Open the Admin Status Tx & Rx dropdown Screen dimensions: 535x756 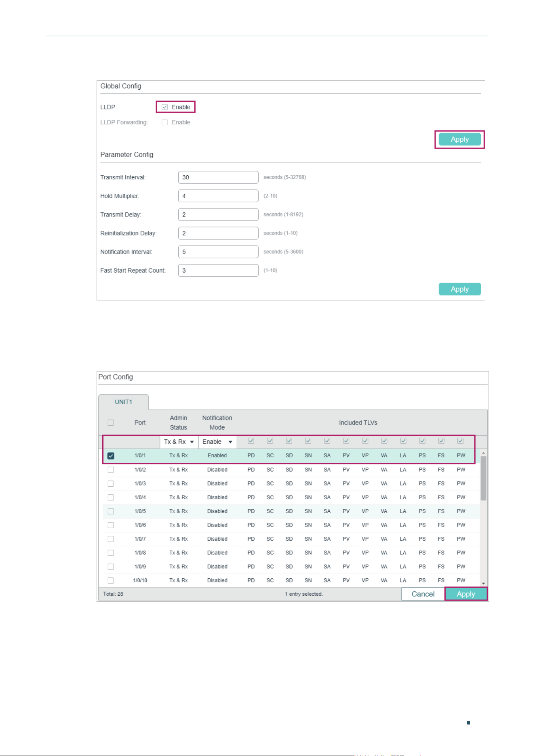tap(179, 442)
